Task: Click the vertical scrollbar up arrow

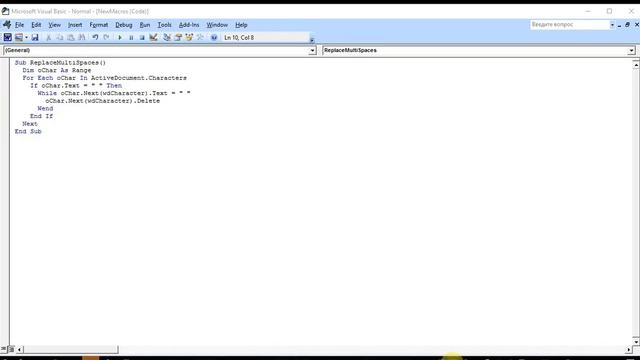Action: tap(636, 65)
